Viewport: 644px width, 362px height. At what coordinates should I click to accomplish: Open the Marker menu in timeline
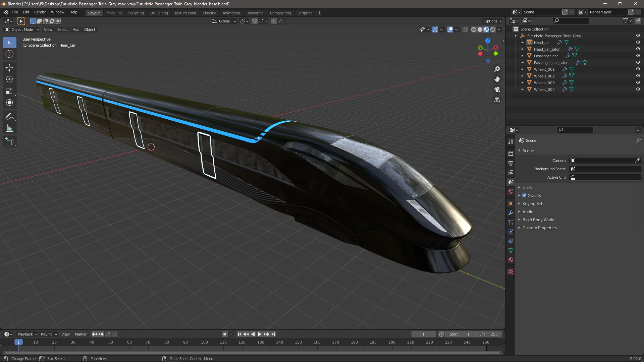coord(80,334)
